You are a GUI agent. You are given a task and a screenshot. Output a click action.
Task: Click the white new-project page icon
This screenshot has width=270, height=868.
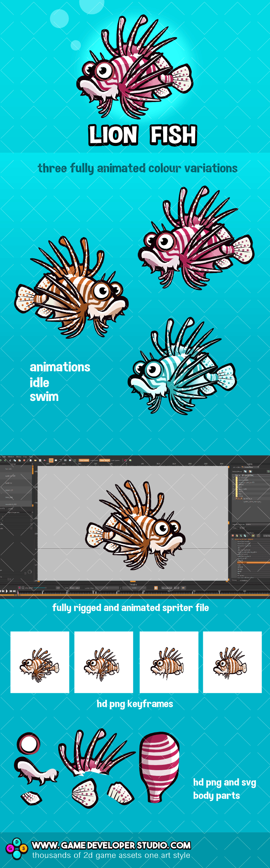click(30, 460)
